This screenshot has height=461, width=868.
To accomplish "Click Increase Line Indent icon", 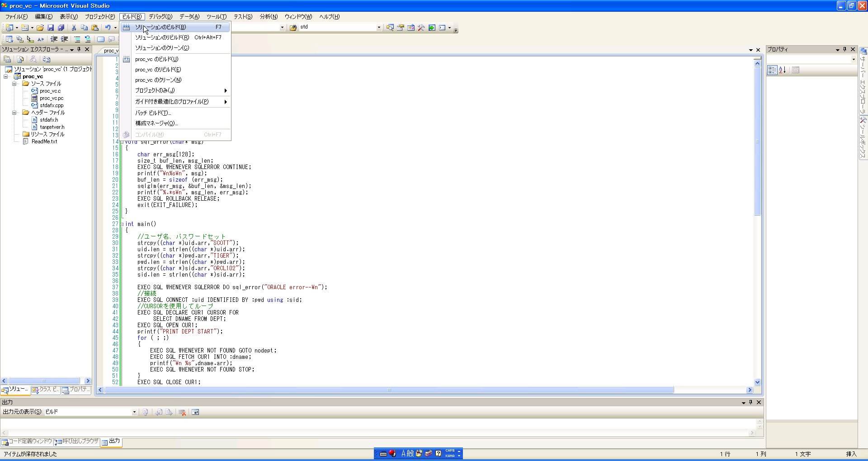I will 64,39.
